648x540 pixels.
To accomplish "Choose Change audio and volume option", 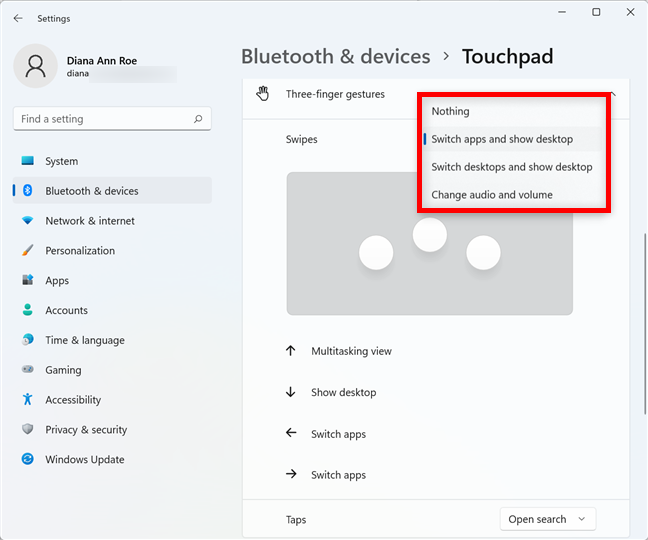I will (512, 195).
